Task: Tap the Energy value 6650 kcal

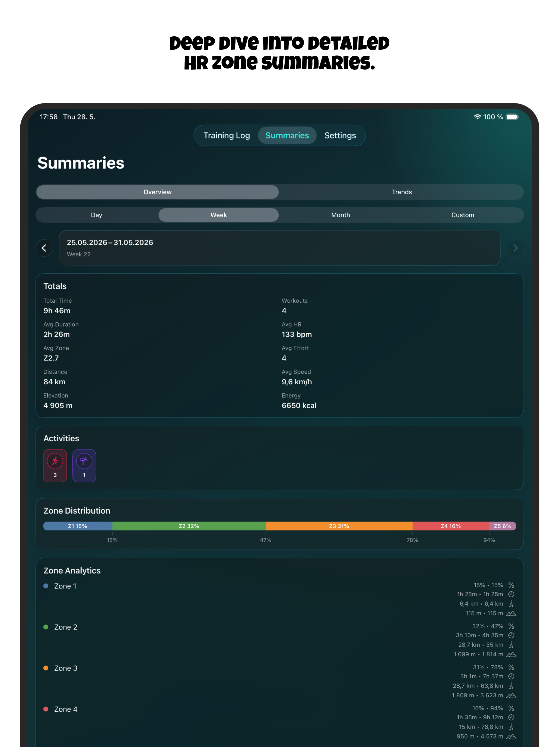Action: [299, 406]
